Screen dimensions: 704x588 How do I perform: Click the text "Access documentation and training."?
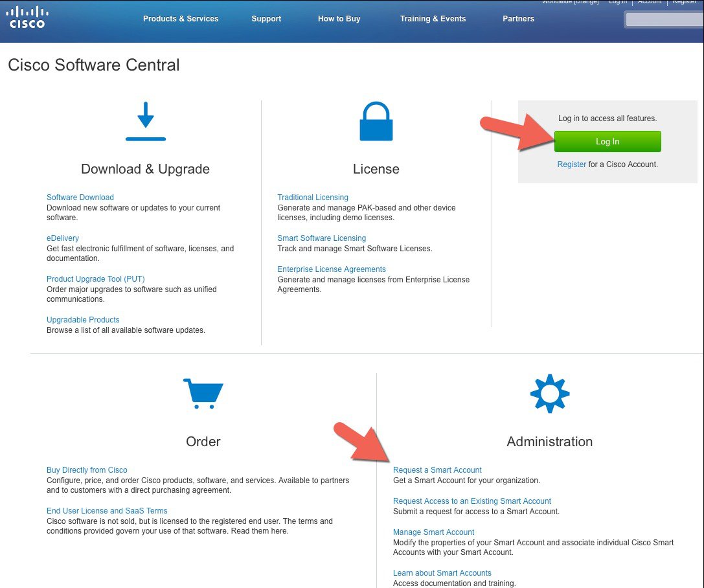[455, 583]
